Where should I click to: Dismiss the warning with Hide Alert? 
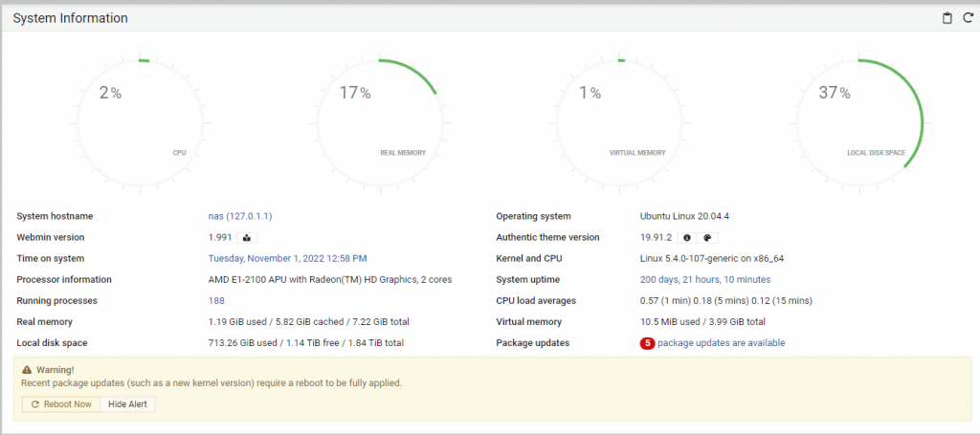click(127, 404)
